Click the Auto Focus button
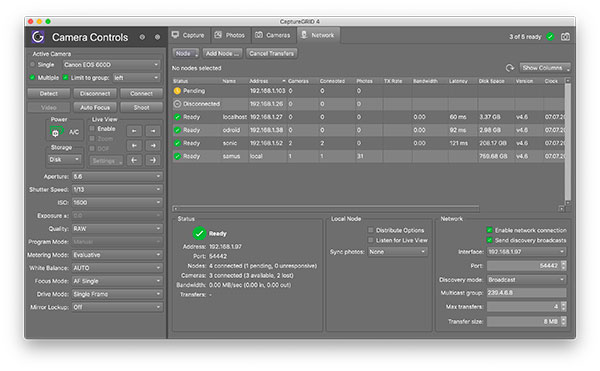 click(95, 107)
